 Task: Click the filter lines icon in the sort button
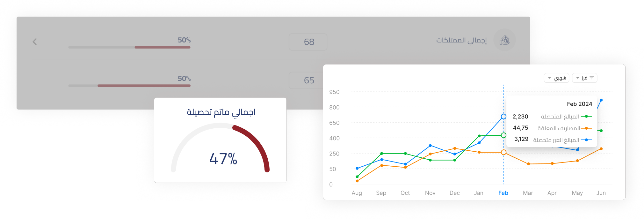point(592,78)
